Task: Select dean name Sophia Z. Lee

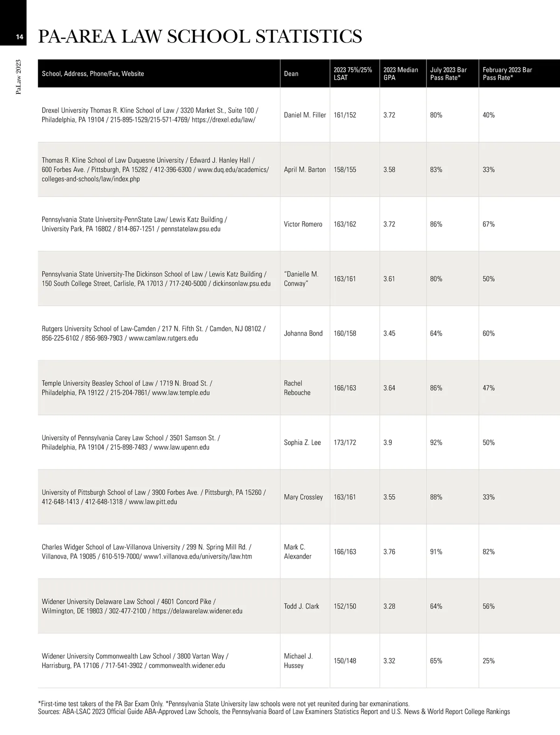Action: (302, 443)
